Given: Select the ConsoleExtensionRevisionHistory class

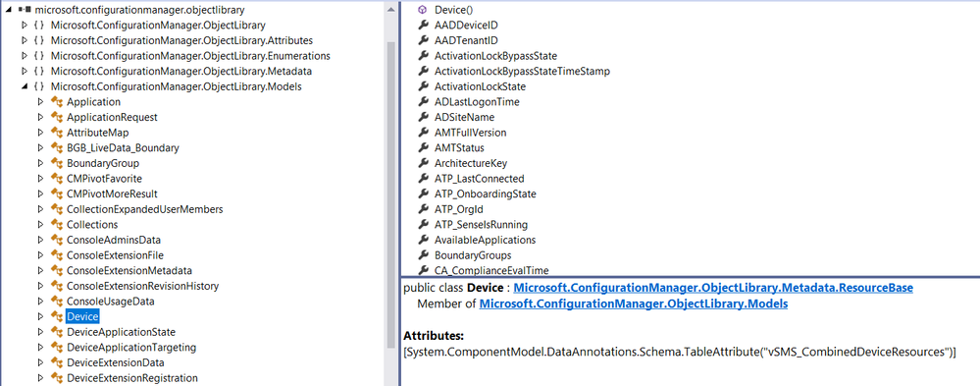Looking at the screenshot, I should click(142, 286).
